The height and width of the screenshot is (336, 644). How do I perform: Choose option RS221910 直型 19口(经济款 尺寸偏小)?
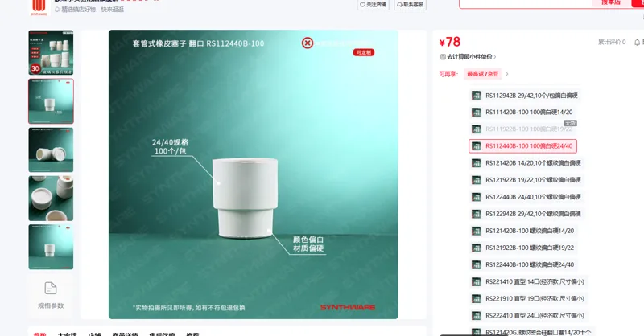tap(528, 298)
